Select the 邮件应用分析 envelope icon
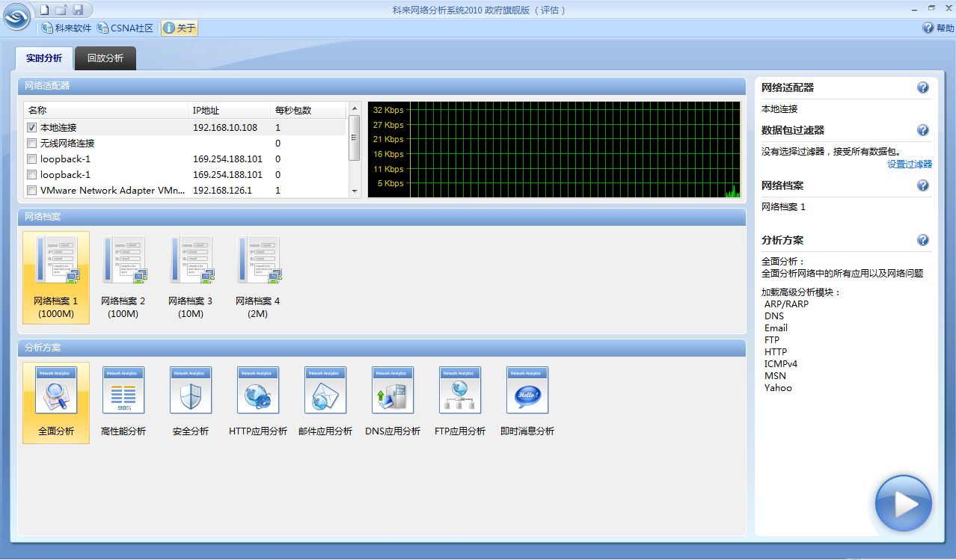Viewport: 956px width, 560px height. (x=325, y=390)
